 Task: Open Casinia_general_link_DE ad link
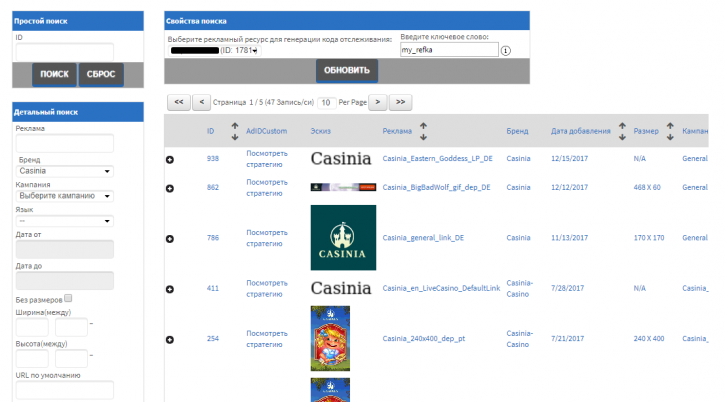click(x=423, y=238)
